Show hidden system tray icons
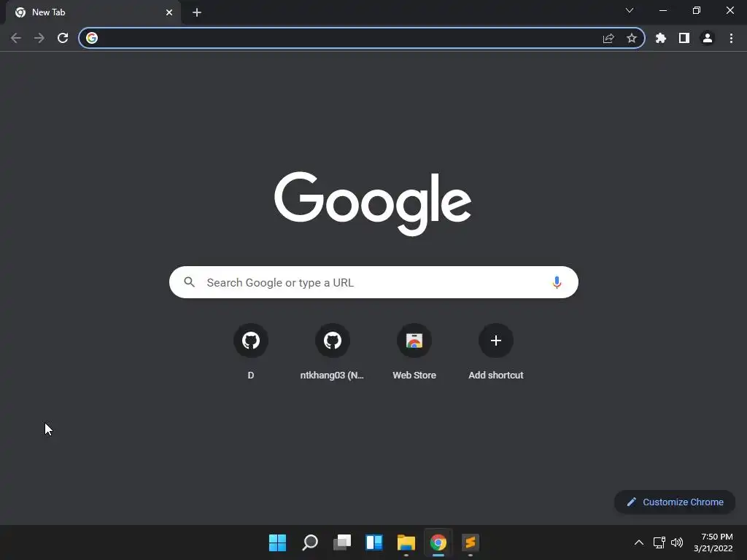 pyautogui.click(x=639, y=542)
